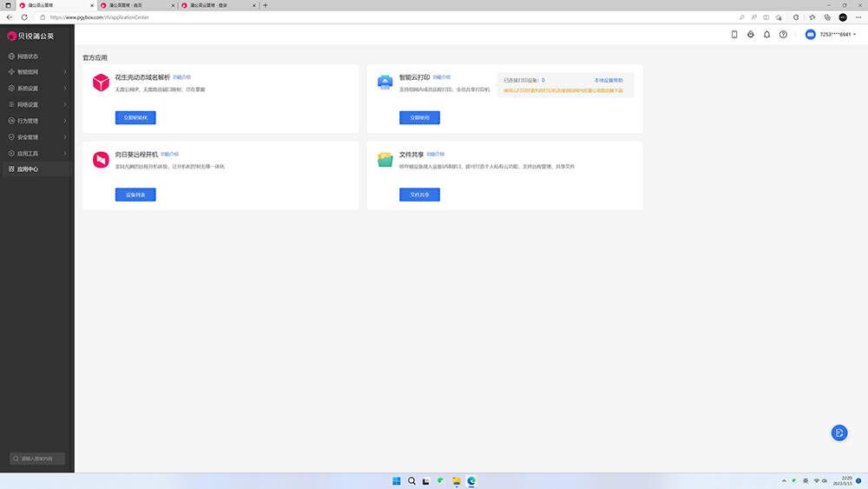
Task: Close the second browser tab
Action: (x=173, y=5)
